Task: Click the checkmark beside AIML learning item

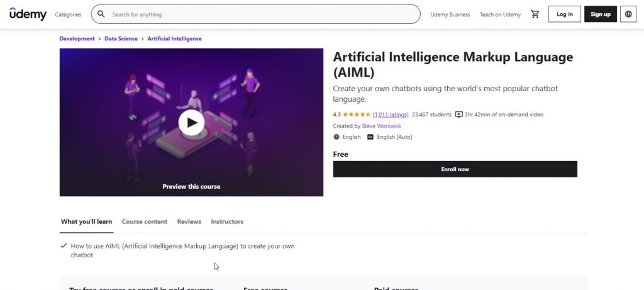Action: (x=64, y=245)
